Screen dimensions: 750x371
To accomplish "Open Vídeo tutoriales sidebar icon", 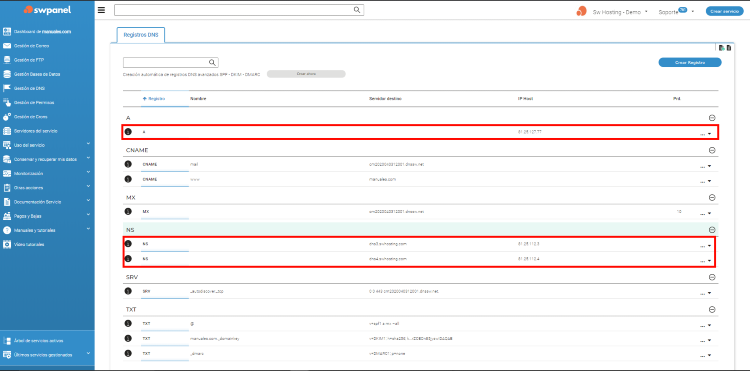I will [x=7, y=244].
